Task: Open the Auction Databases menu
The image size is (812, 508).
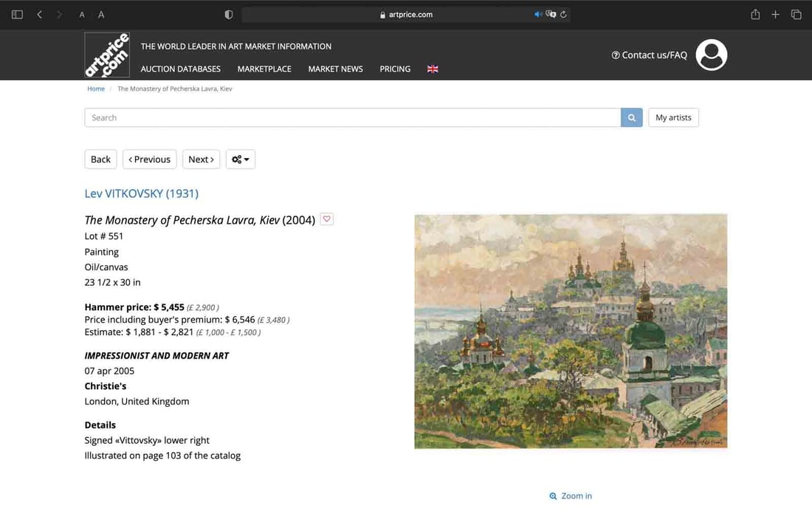Action: coord(181,69)
